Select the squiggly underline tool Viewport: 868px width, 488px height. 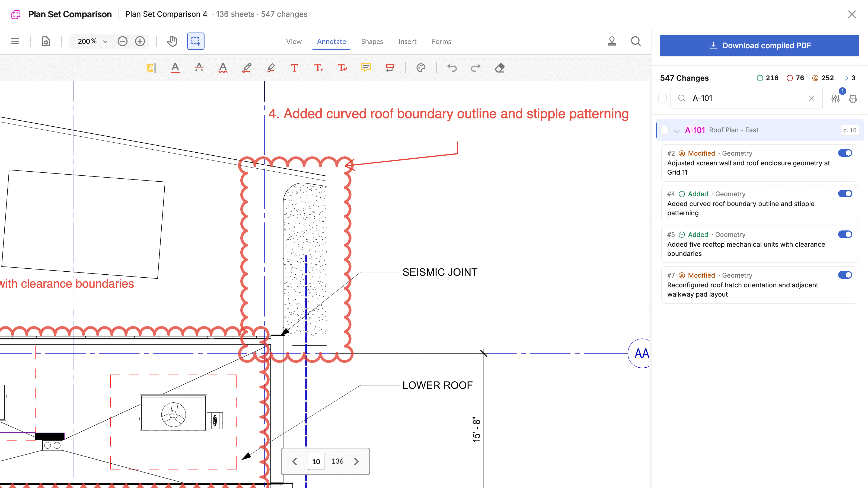click(223, 68)
